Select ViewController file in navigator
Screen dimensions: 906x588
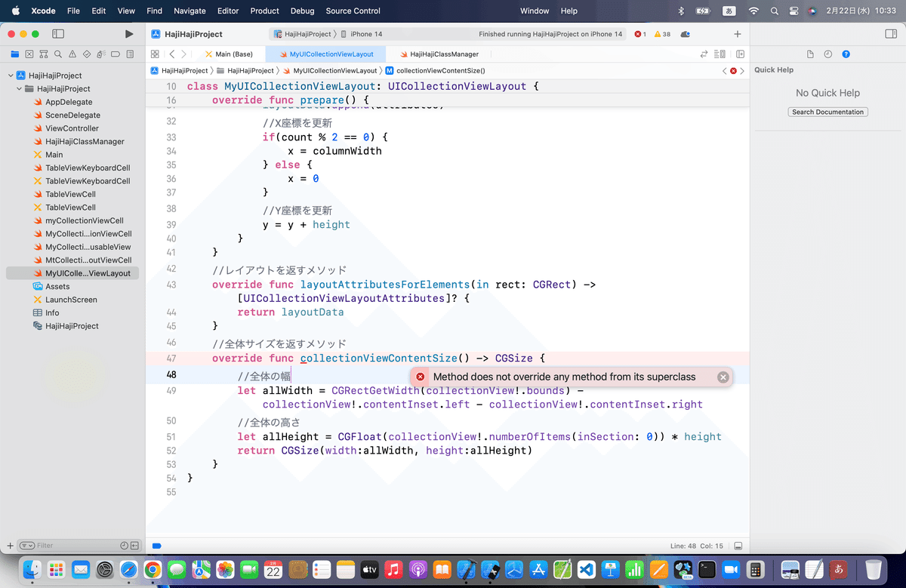tap(72, 128)
